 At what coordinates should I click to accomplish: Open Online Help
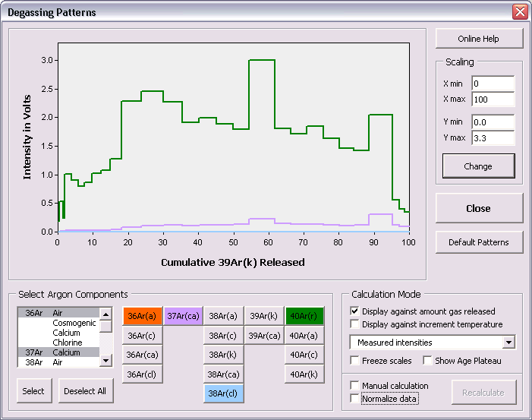pos(479,39)
